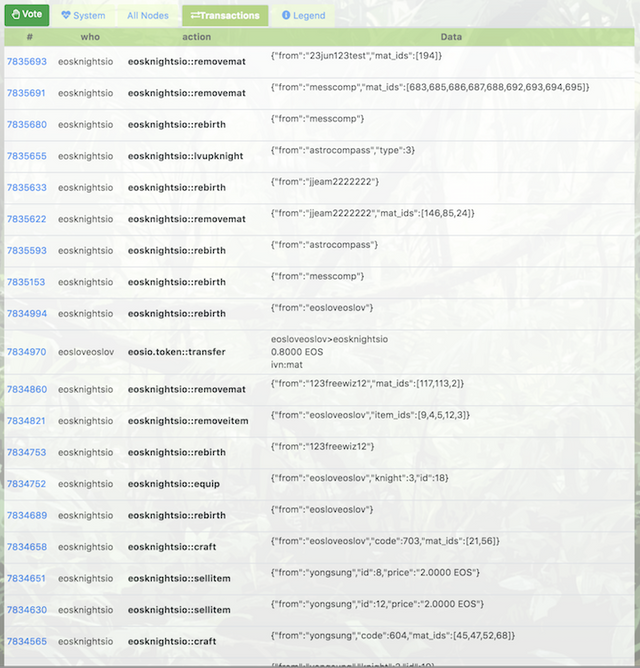Open transaction 7834970

[x=26, y=352]
